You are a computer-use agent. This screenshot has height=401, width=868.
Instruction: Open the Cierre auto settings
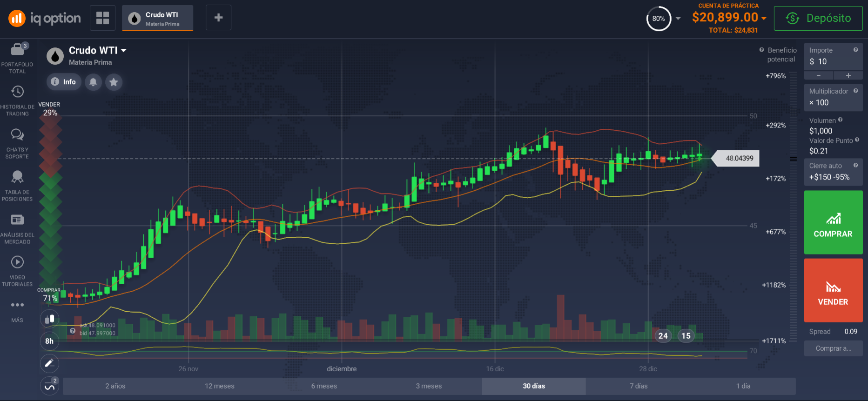(x=833, y=172)
